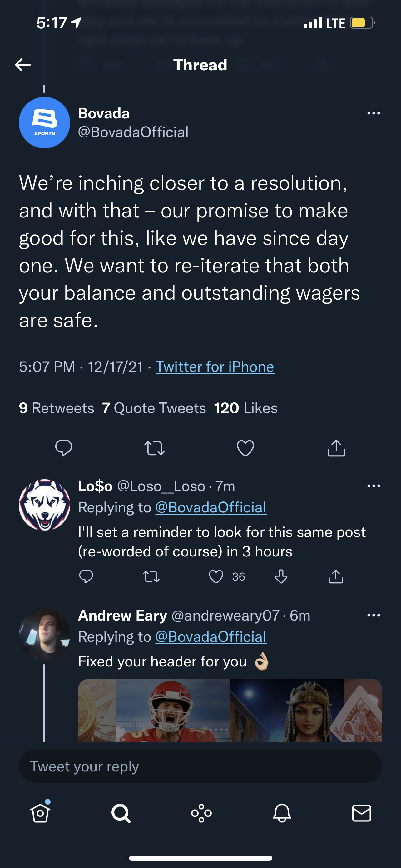The height and width of the screenshot is (868, 401).
Task: Open the Twitter for iPhone link
Action: (215, 367)
